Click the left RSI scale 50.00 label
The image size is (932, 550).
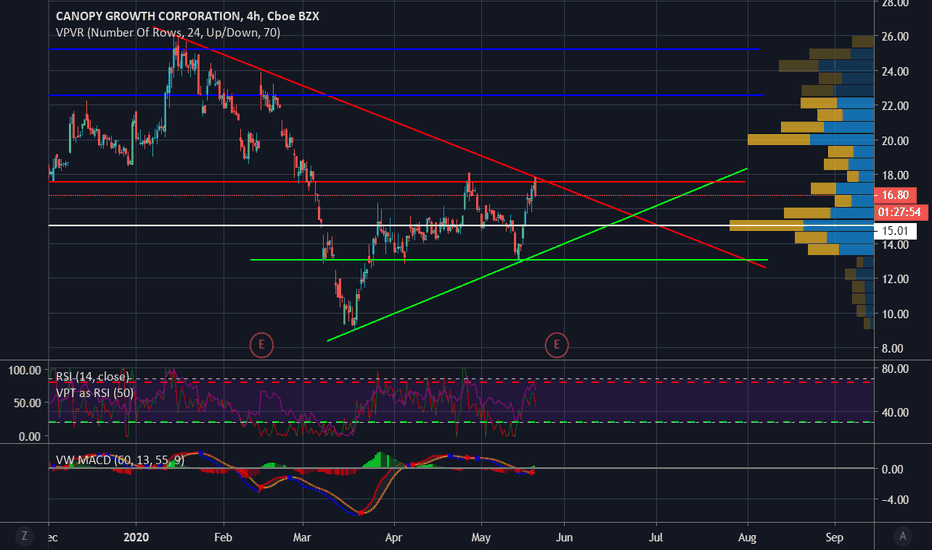click(27, 403)
